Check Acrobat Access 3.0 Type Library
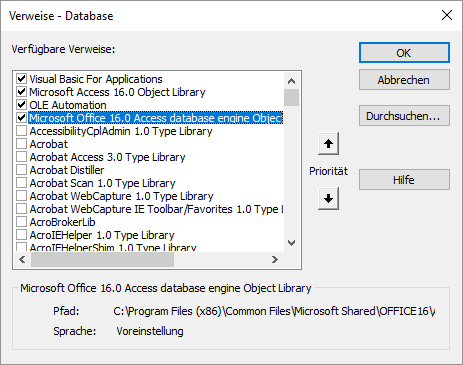Image resolution: width=463 pixels, height=365 pixels. tap(22, 157)
